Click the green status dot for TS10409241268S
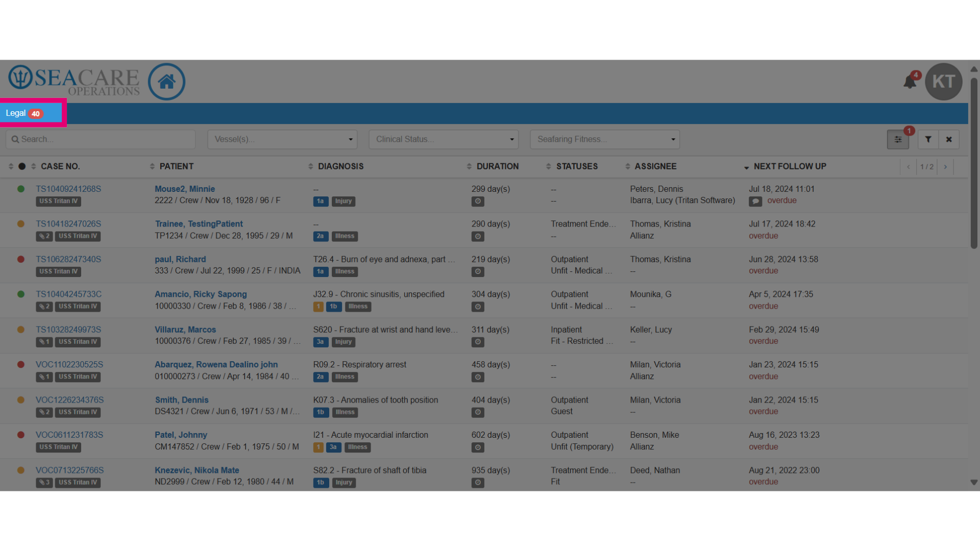This screenshot has width=980, height=551. point(21,189)
